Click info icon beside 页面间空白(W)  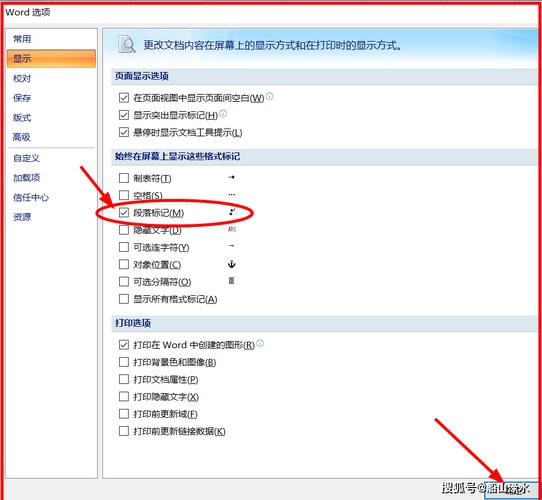pyautogui.click(x=270, y=96)
